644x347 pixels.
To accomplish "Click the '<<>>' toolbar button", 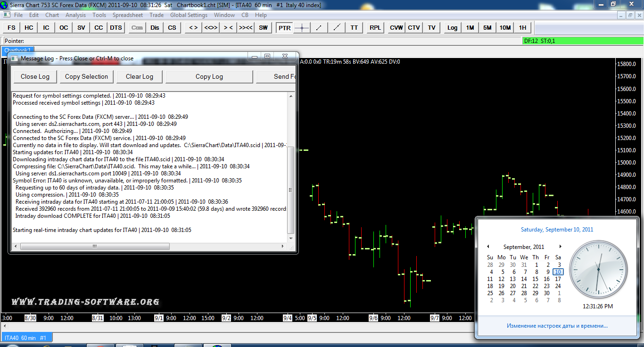I will point(210,28).
